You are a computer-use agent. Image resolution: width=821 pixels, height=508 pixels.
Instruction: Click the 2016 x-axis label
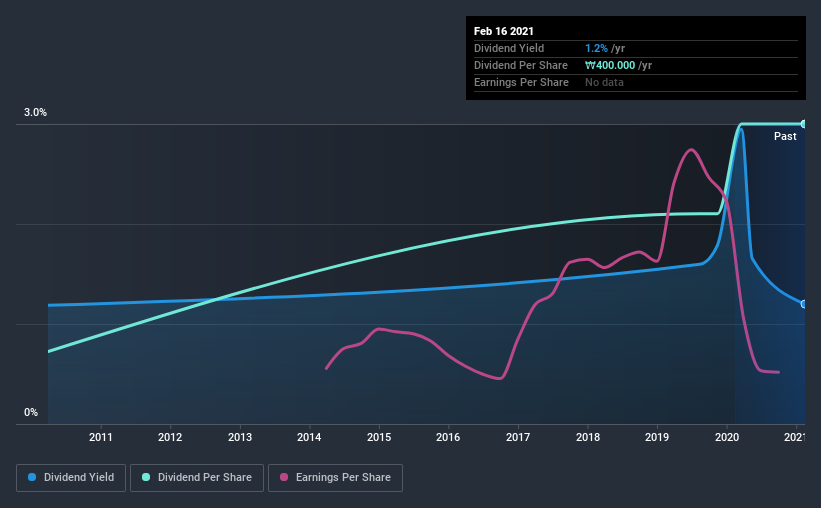tap(448, 437)
